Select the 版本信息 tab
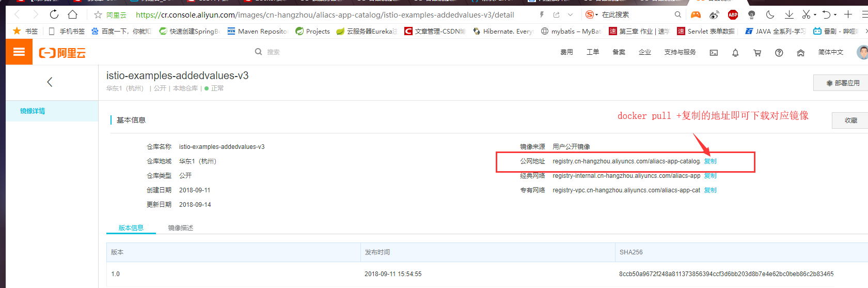The width and height of the screenshot is (868, 288). (x=131, y=228)
